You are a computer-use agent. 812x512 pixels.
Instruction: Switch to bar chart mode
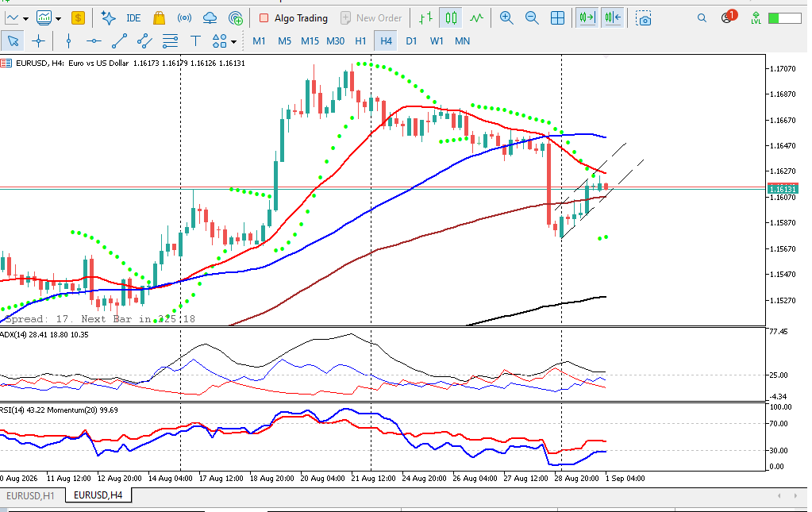click(x=425, y=18)
